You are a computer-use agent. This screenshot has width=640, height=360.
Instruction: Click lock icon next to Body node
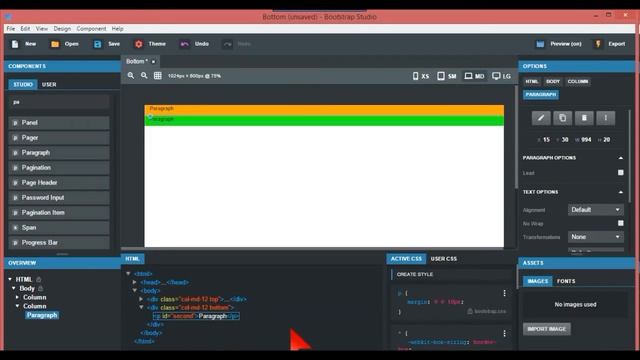(x=41, y=289)
